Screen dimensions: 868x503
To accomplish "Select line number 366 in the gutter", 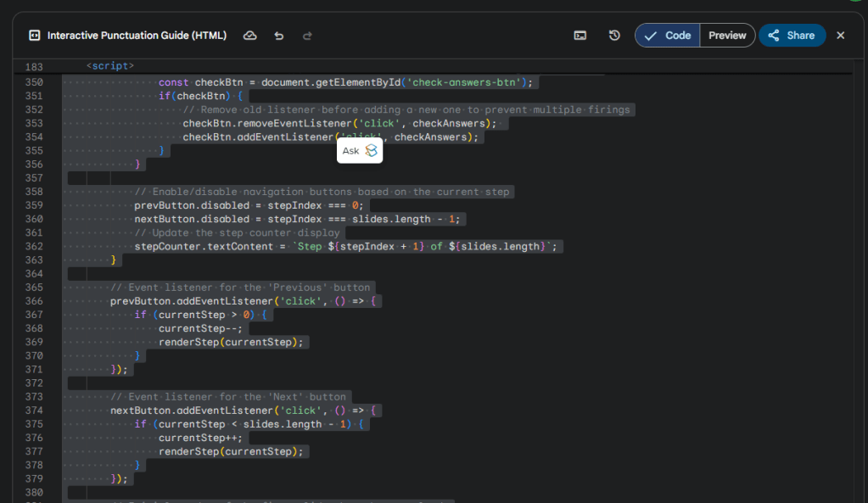I will pos(34,301).
